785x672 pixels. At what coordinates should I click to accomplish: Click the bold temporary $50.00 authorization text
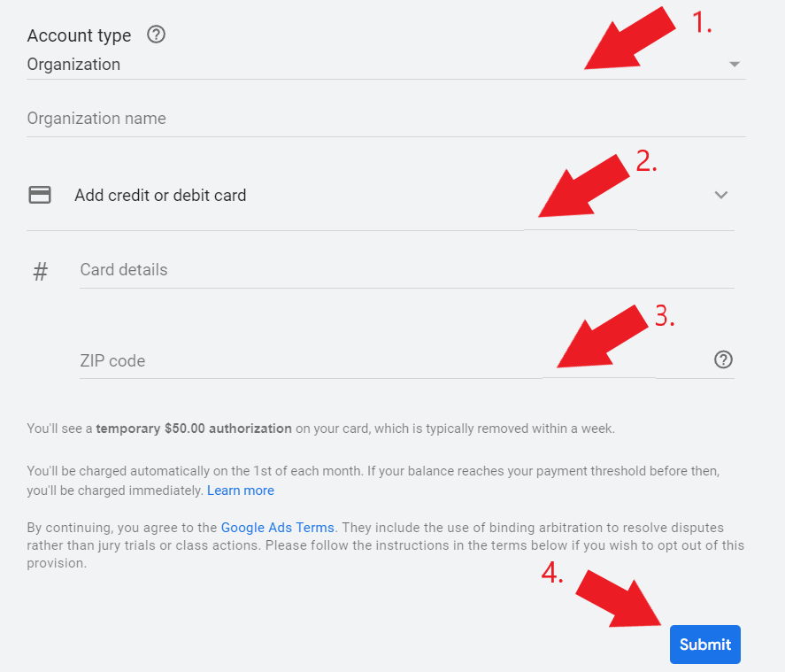[194, 429]
